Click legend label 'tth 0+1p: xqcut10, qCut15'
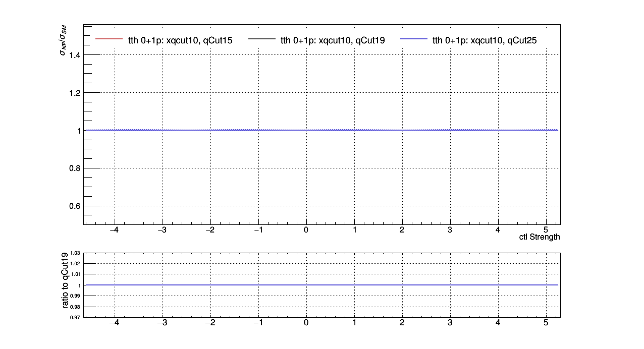The height and width of the screenshot is (349, 644). pos(180,41)
